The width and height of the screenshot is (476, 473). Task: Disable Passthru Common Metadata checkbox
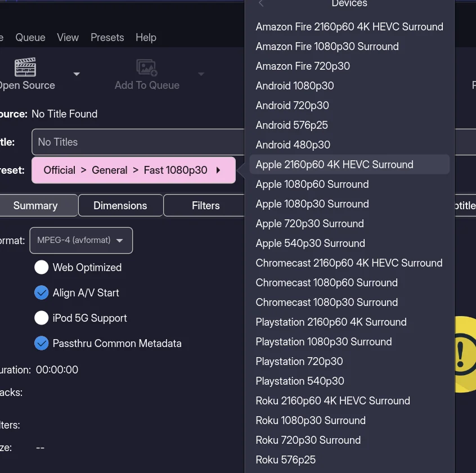pyautogui.click(x=42, y=343)
